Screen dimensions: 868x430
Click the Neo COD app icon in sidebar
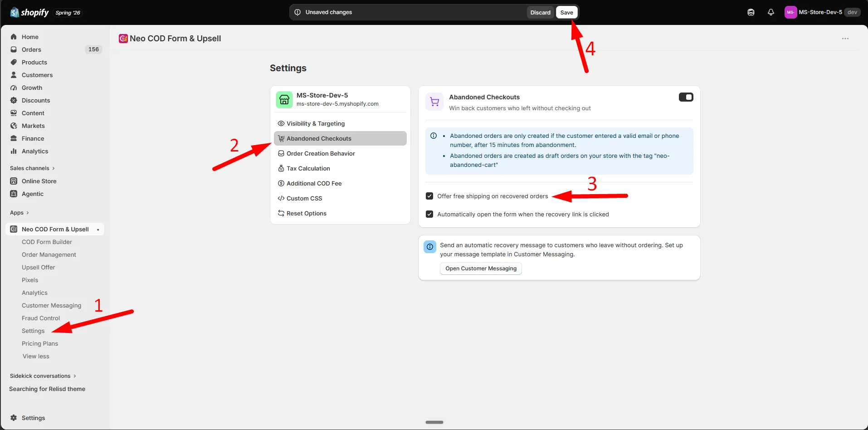[x=14, y=229]
